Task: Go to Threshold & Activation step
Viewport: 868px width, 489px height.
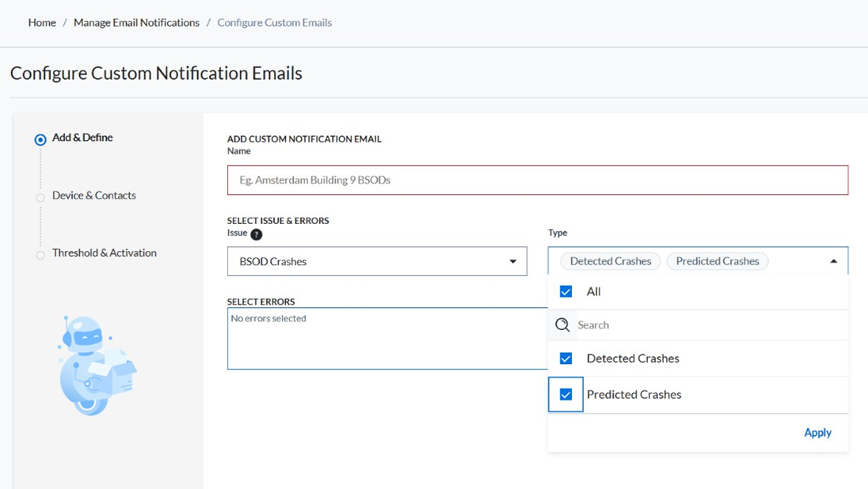Action: tap(104, 253)
